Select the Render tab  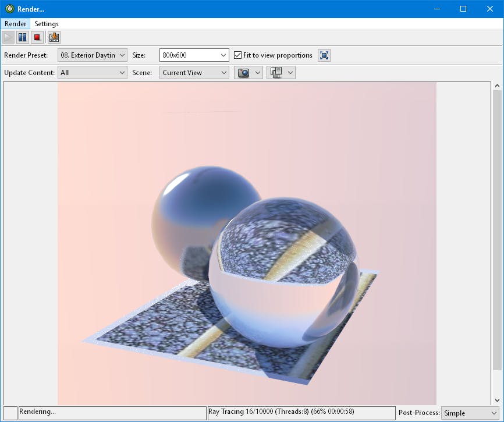tap(15, 23)
